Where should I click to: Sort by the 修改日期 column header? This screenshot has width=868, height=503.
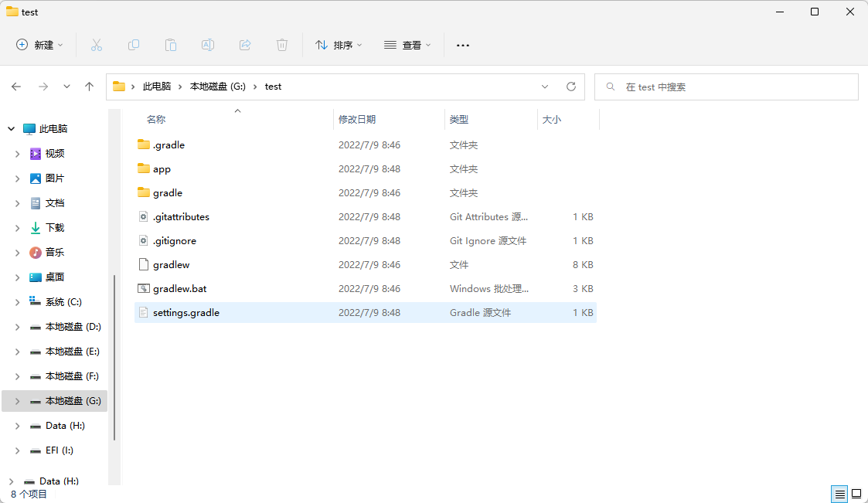(357, 119)
